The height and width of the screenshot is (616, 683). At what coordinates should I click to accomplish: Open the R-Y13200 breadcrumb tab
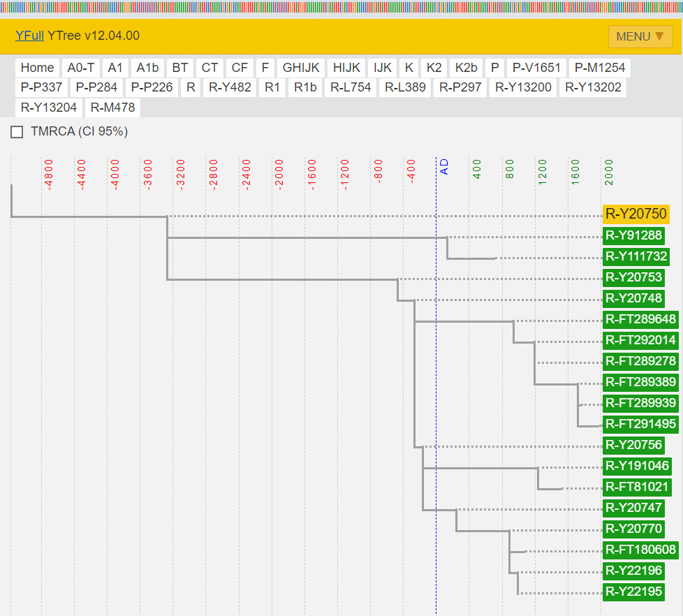(x=523, y=88)
